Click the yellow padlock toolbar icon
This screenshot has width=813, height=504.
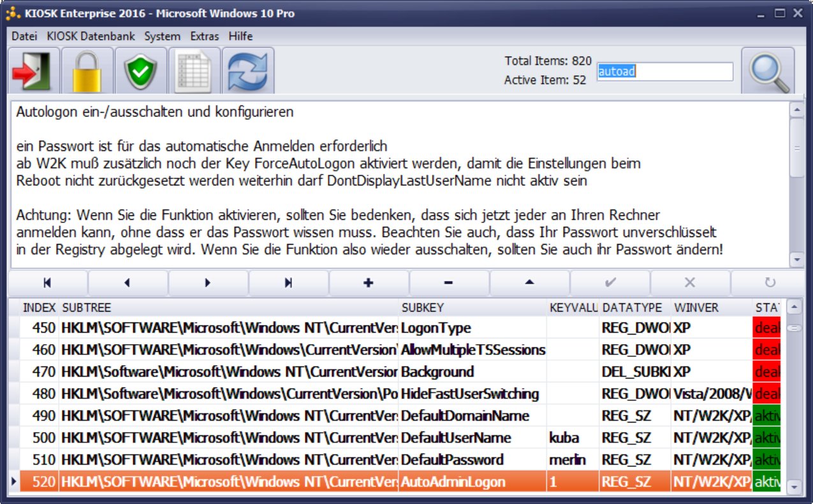tap(87, 71)
